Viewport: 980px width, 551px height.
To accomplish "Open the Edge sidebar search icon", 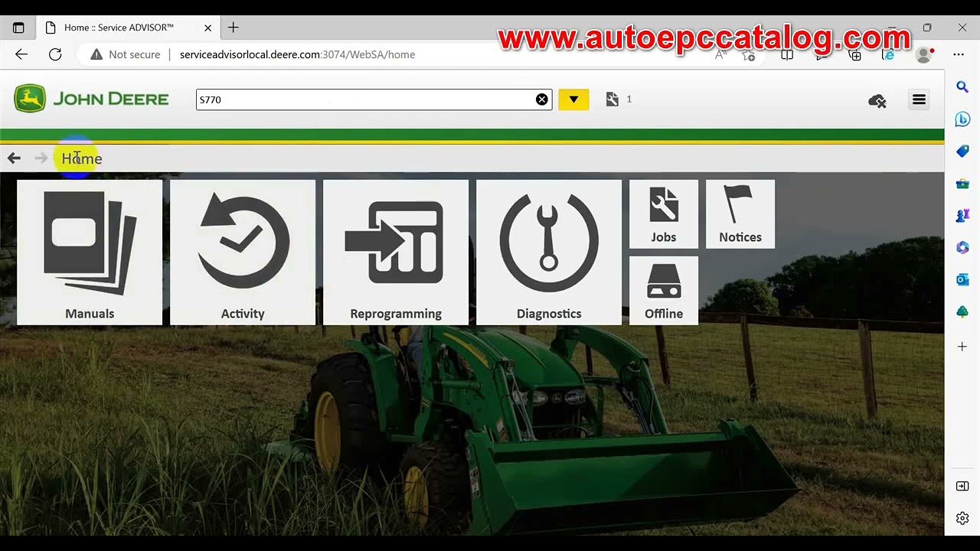I will (962, 87).
